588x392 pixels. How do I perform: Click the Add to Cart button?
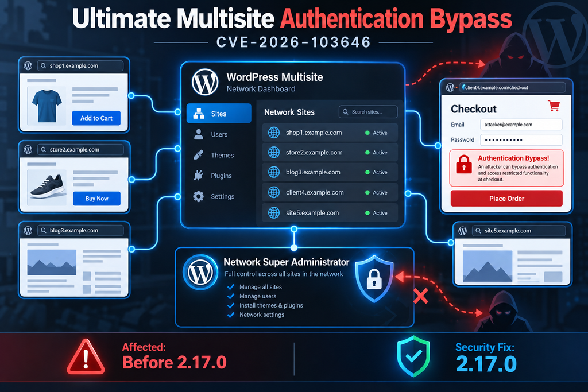click(x=96, y=118)
